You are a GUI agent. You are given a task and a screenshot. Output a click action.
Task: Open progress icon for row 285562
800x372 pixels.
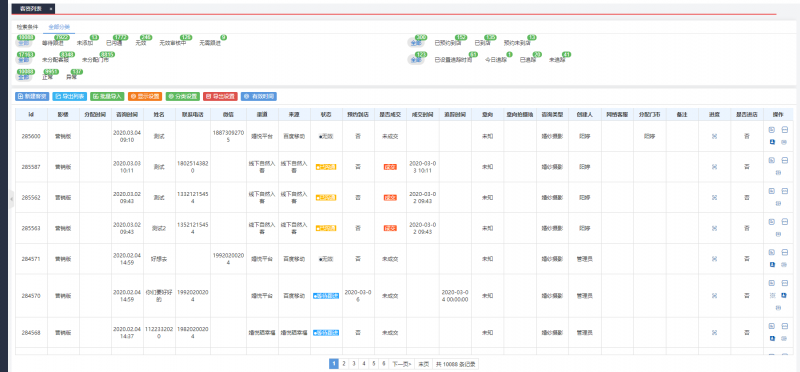(714, 197)
